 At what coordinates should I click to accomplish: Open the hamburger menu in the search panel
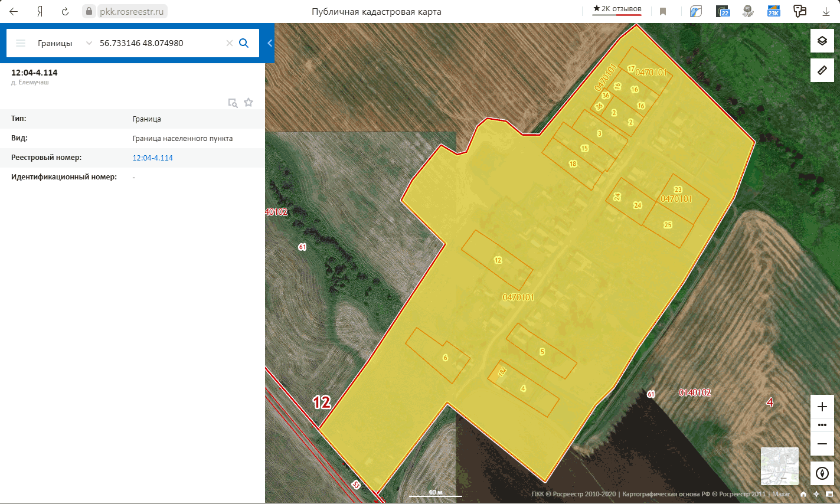21,43
